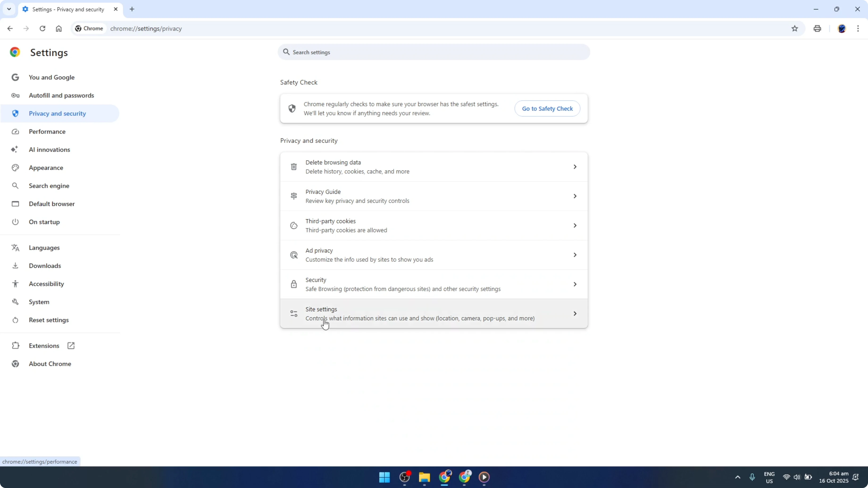
Task: Open the tab search dropdown
Action: 9,9
